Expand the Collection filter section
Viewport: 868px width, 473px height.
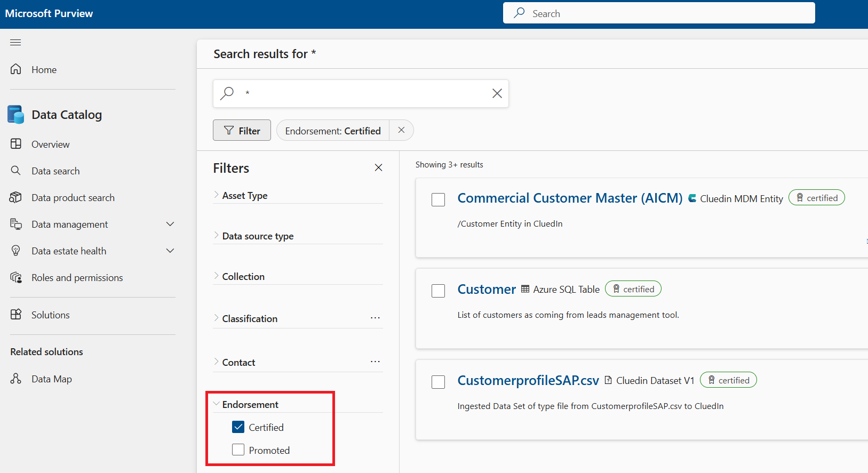click(x=243, y=277)
